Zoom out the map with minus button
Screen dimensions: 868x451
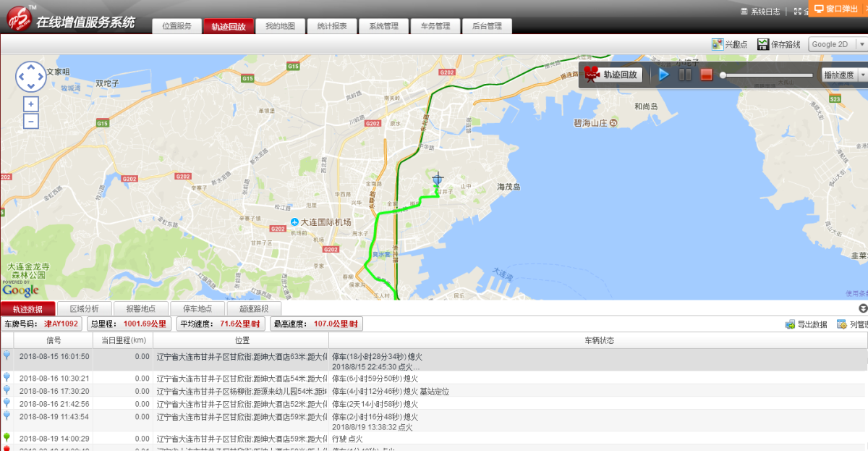30,121
